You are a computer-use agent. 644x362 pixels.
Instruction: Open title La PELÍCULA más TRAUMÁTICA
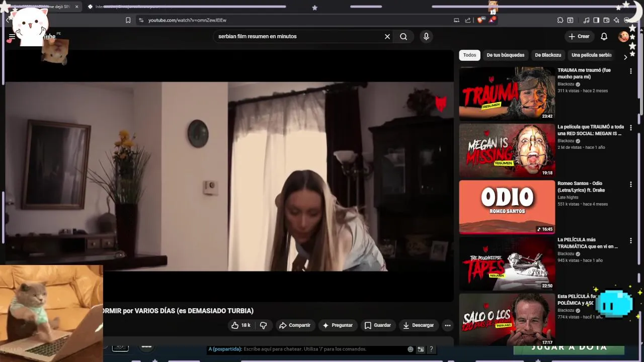[x=588, y=243]
